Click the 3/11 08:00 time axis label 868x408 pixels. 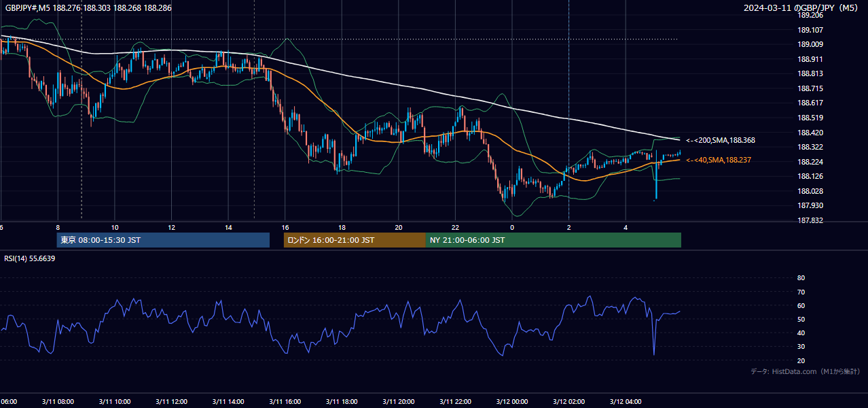[58, 401]
